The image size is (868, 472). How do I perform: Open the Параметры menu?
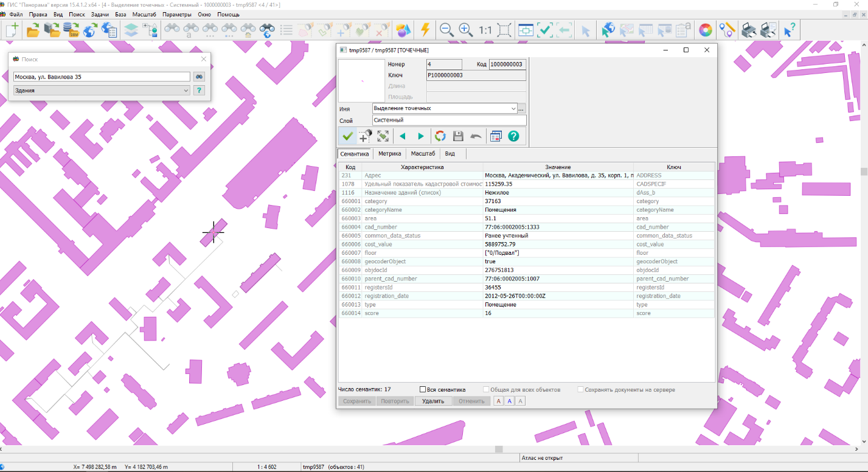(177, 14)
